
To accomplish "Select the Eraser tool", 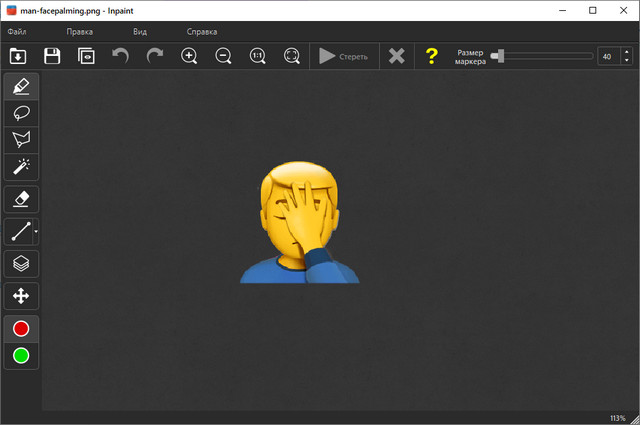I will [x=21, y=198].
